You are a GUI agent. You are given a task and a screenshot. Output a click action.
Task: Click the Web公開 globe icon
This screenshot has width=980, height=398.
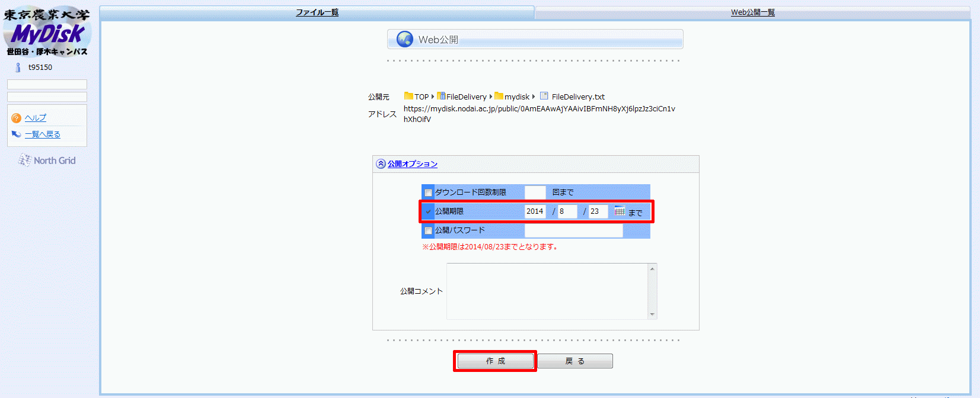(x=405, y=39)
